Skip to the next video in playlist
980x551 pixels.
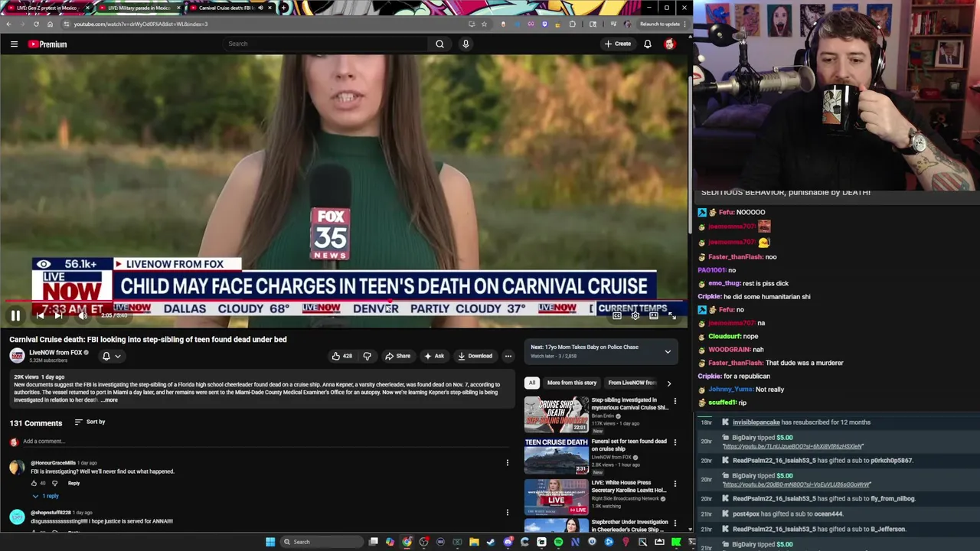tap(60, 315)
